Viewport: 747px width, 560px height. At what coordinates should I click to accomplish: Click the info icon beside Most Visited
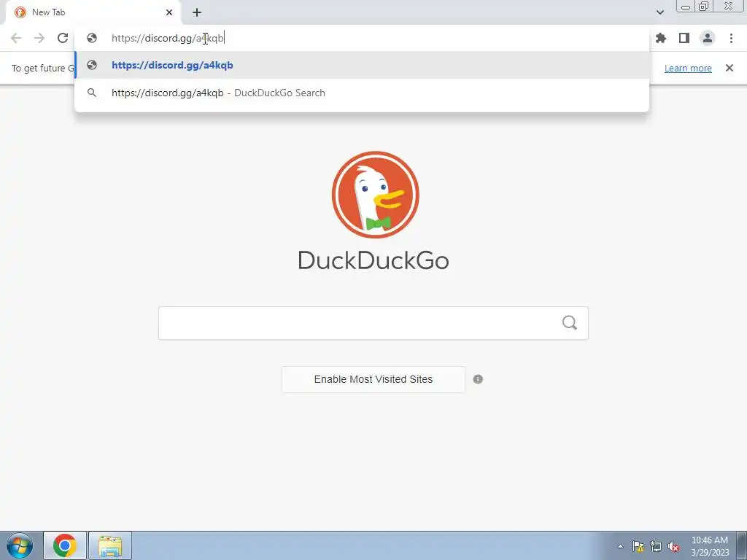(478, 379)
